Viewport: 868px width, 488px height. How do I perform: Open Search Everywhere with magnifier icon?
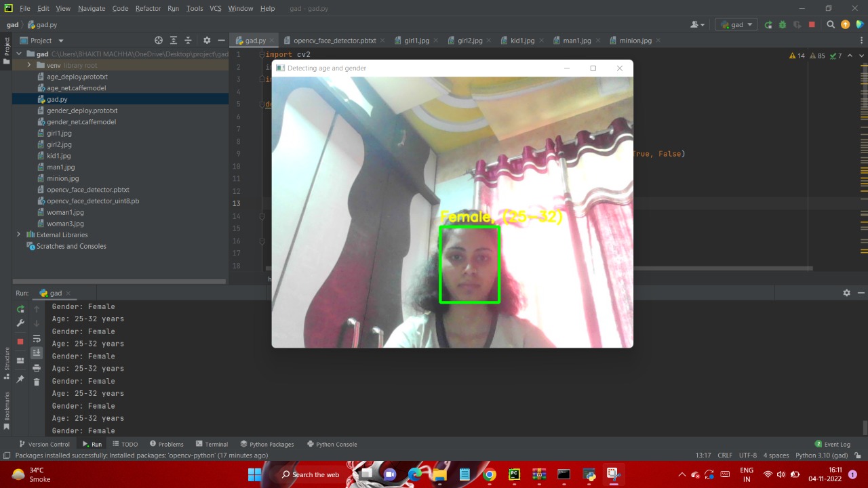coord(831,24)
